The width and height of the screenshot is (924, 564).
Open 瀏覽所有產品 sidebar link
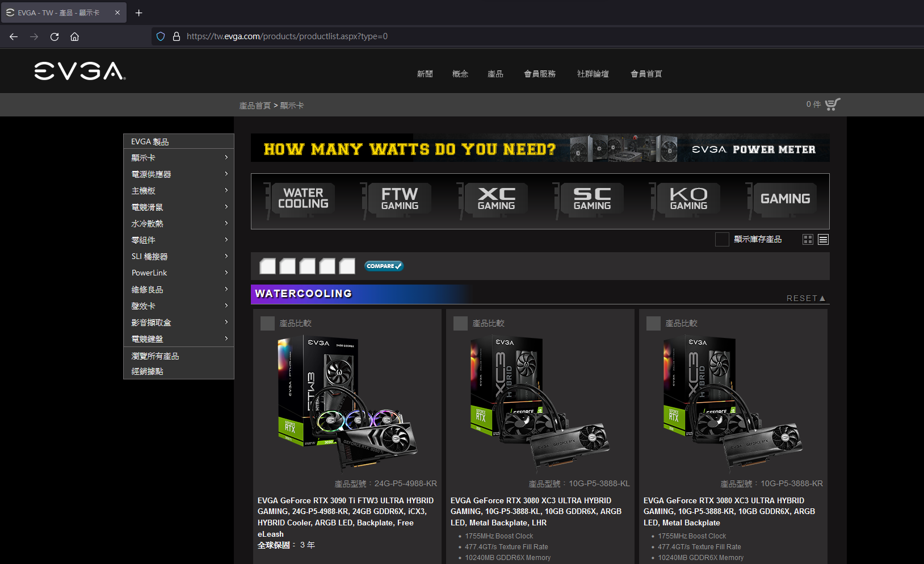[x=155, y=356]
